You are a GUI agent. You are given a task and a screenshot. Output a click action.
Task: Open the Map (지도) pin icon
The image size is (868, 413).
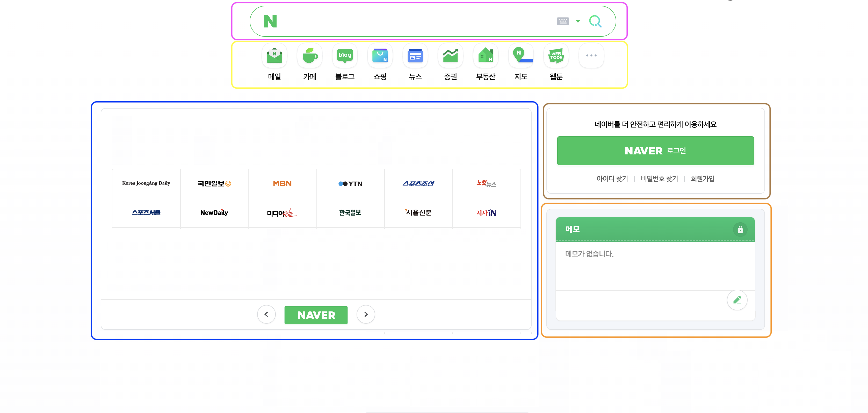(x=521, y=56)
